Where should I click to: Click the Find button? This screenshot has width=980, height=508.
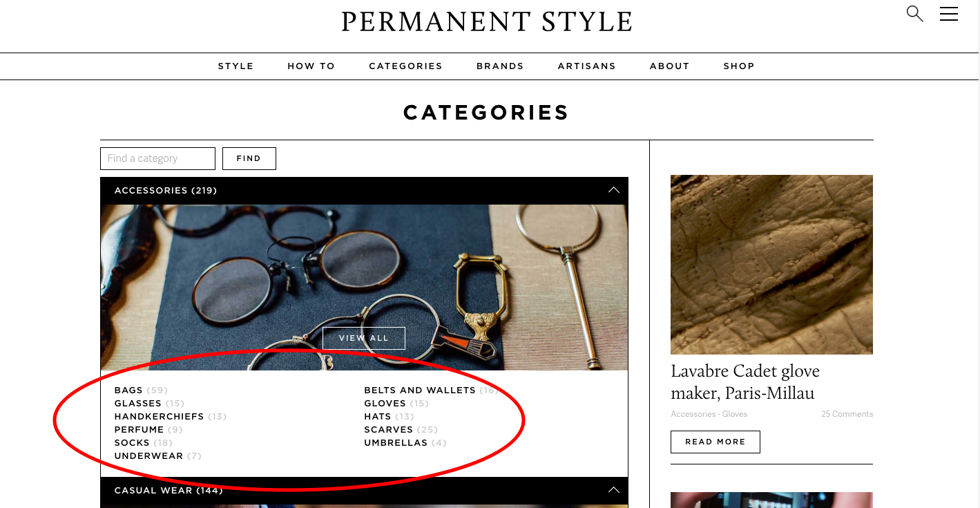point(249,158)
